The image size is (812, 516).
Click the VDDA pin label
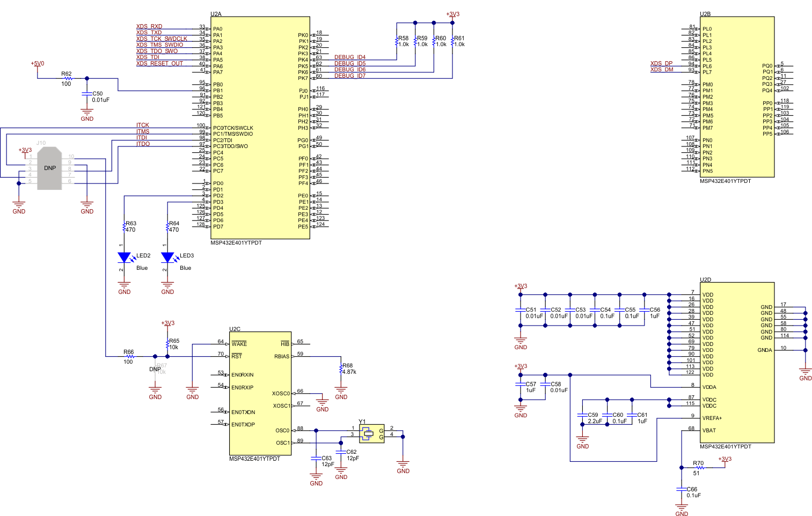tap(709, 387)
